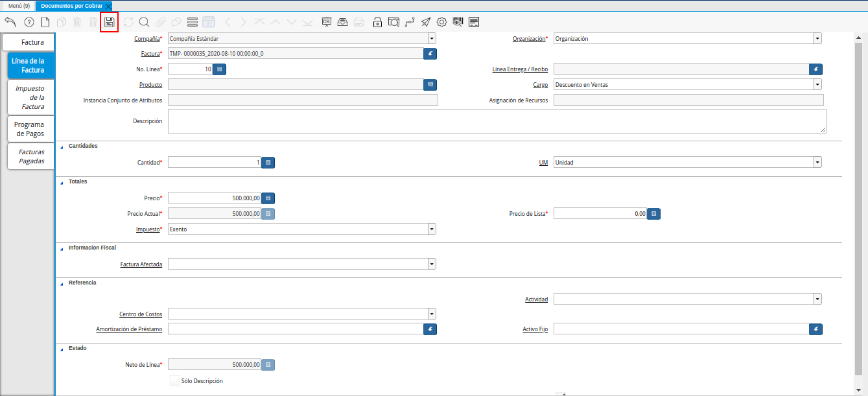Screen dimensions: 868x396
Task: Open the Centro de Costos dropdown
Action: coord(432,314)
